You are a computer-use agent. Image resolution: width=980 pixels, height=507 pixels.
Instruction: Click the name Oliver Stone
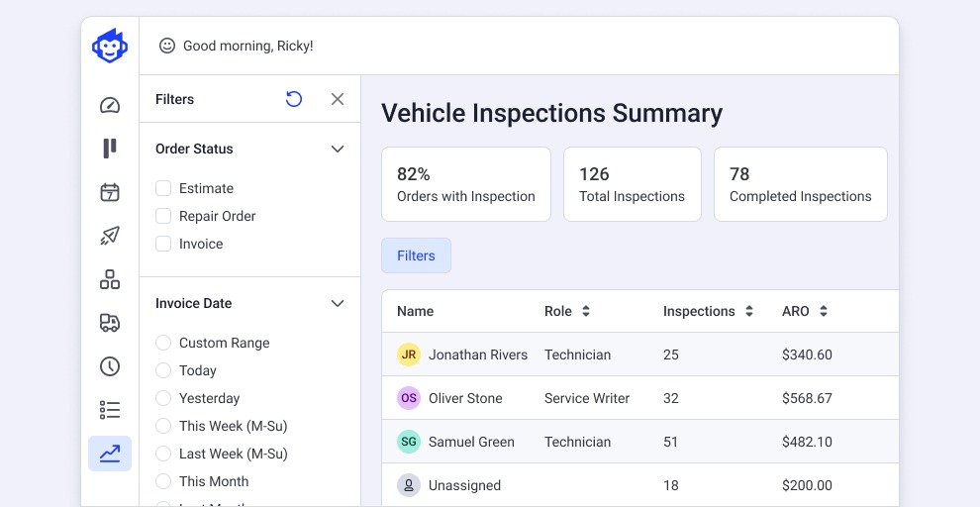click(465, 398)
